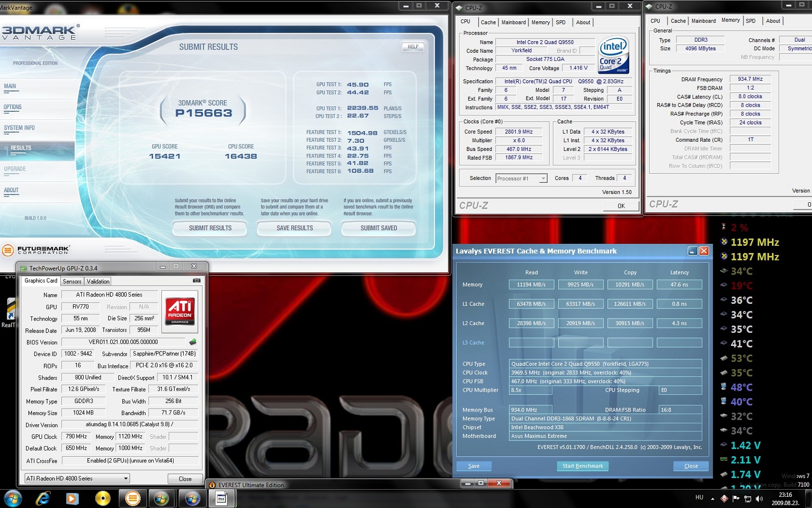Open the SPD tab in right CPU-Z window
Screen dimensions: 812x508
[751, 21]
